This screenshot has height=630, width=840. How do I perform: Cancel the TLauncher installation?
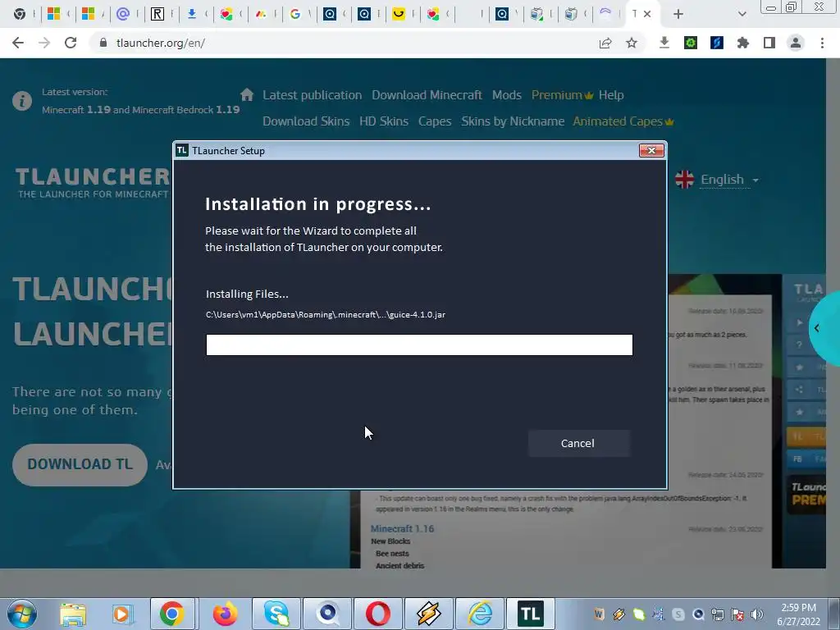(x=578, y=443)
